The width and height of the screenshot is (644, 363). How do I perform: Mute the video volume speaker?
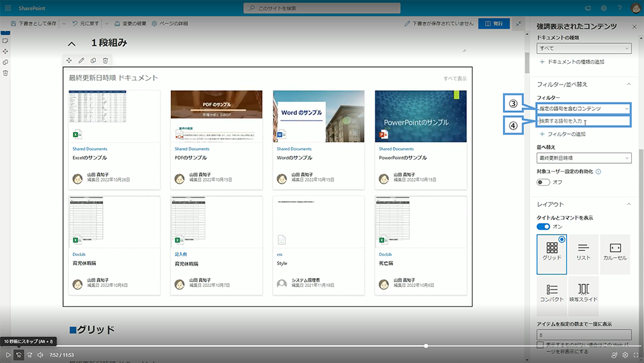40,355
